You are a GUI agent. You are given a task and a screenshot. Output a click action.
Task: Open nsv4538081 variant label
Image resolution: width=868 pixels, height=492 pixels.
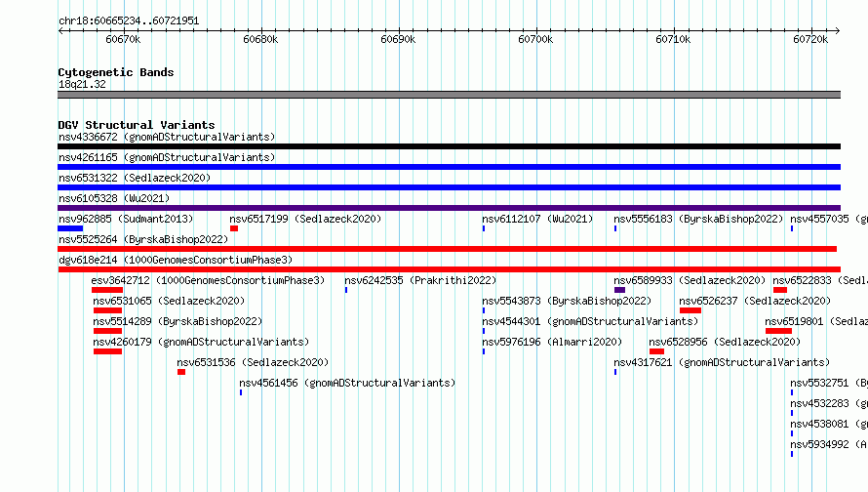[x=829, y=424]
